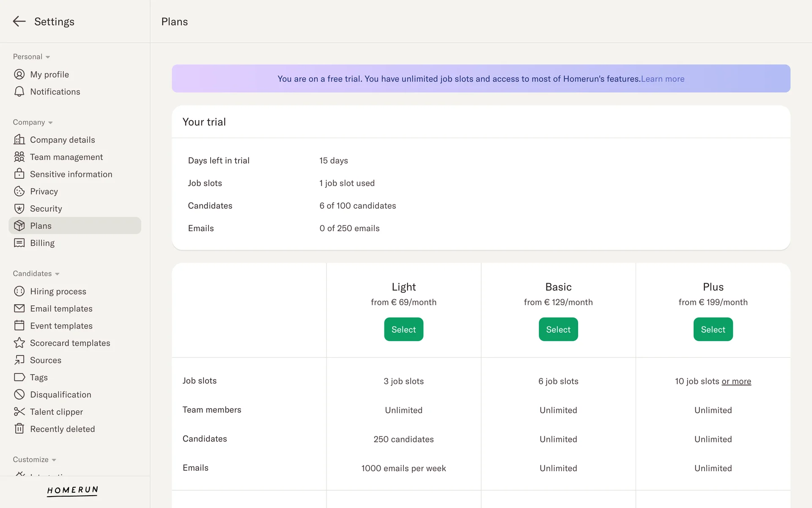Select the Plus plan
The image size is (812, 508).
pos(713,329)
